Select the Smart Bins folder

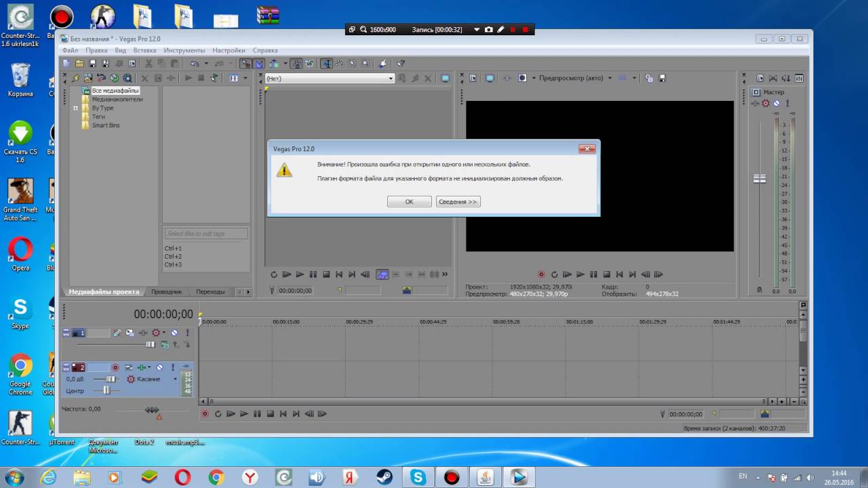[106, 125]
